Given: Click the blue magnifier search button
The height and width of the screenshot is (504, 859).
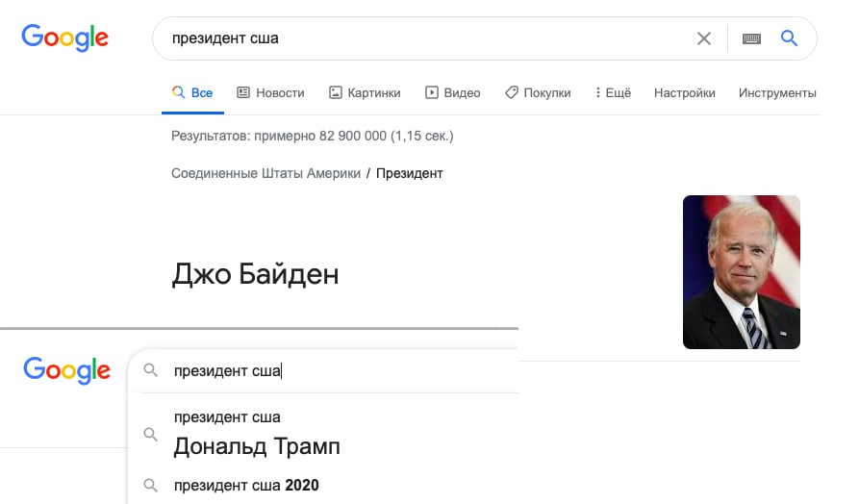Looking at the screenshot, I should pyautogui.click(x=789, y=38).
